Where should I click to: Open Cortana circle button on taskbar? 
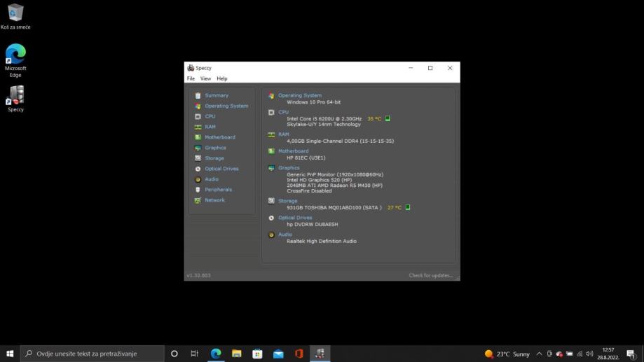pos(174,354)
